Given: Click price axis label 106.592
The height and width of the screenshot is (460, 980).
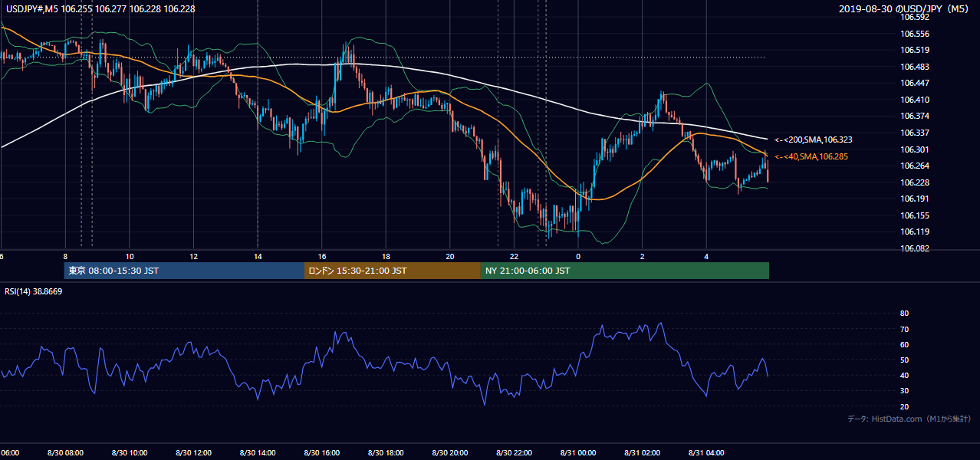Looking at the screenshot, I should click(915, 17).
